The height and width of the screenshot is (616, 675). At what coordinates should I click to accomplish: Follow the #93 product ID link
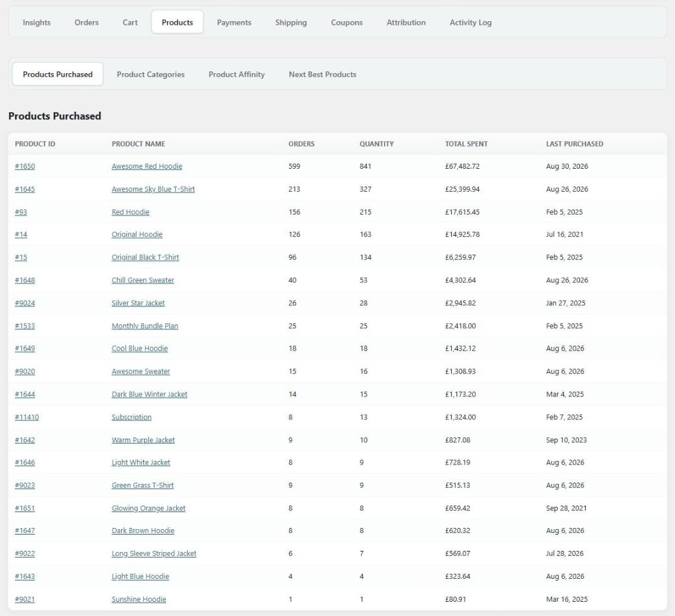pyautogui.click(x=20, y=212)
